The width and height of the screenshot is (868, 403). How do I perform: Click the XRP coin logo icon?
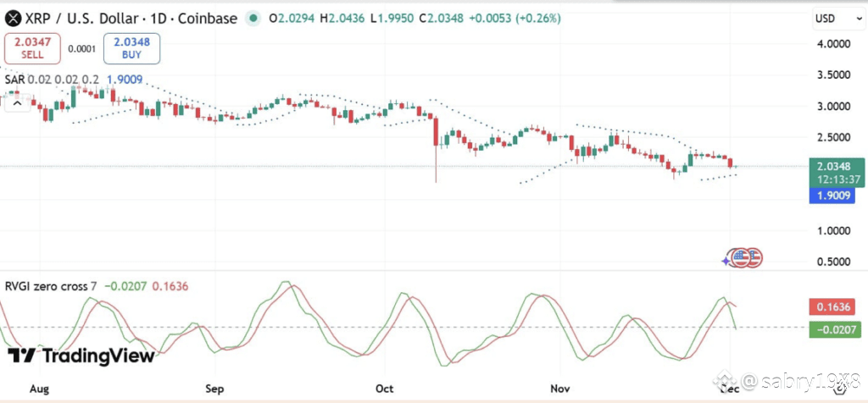[x=14, y=19]
